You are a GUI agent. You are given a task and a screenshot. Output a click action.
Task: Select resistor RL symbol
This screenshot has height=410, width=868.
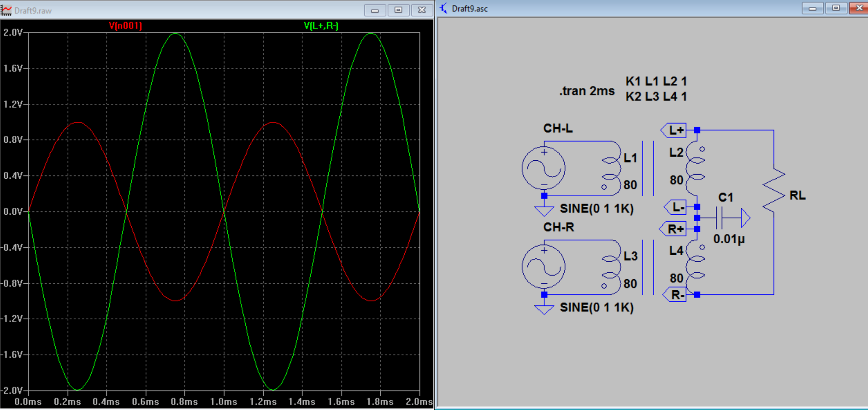tap(774, 190)
